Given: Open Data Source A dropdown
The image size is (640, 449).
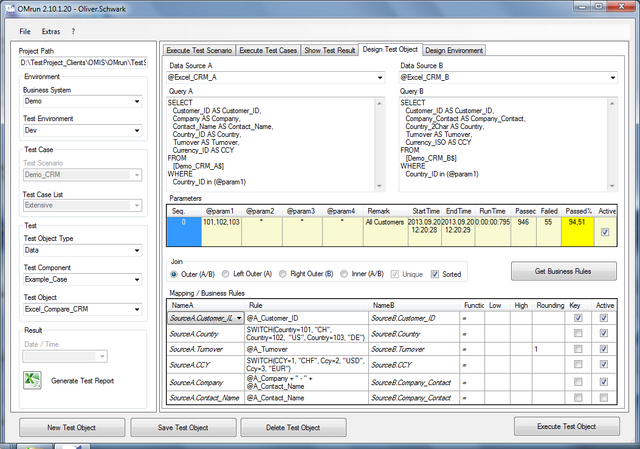Looking at the screenshot, I should (380, 78).
